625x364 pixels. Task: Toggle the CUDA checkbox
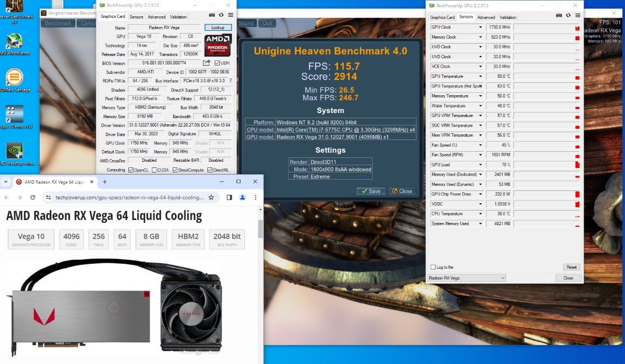(x=154, y=170)
